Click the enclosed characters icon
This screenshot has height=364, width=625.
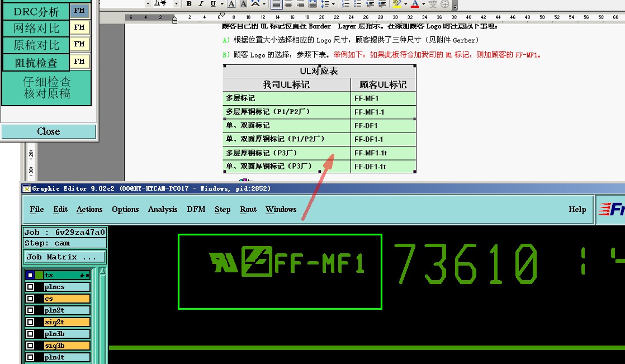445,3
